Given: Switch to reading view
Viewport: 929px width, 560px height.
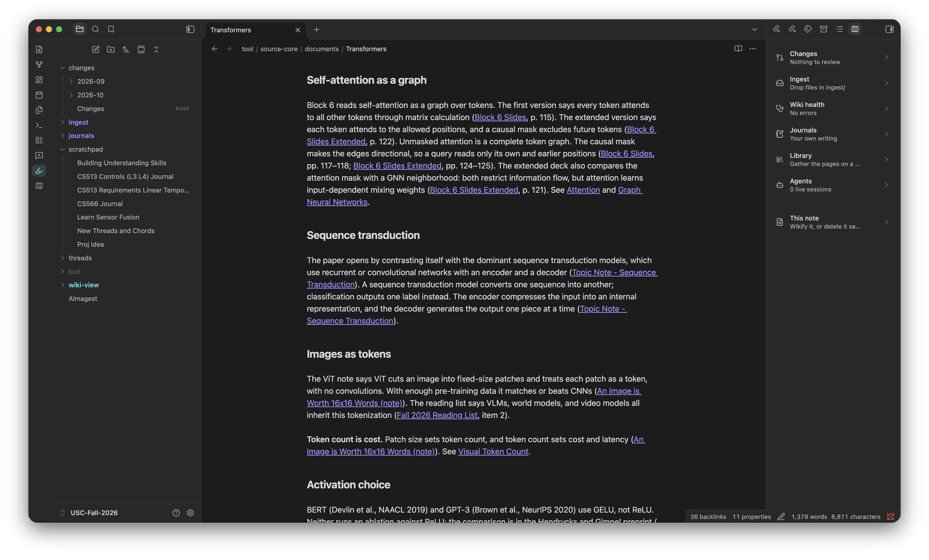Looking at the screenshot, I should click(738, 49).
